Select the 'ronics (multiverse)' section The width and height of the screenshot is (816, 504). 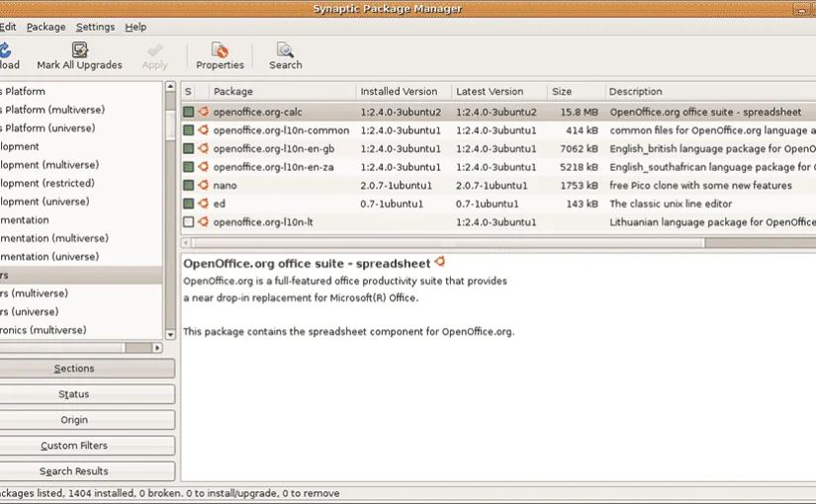click(x=44, y=330)
